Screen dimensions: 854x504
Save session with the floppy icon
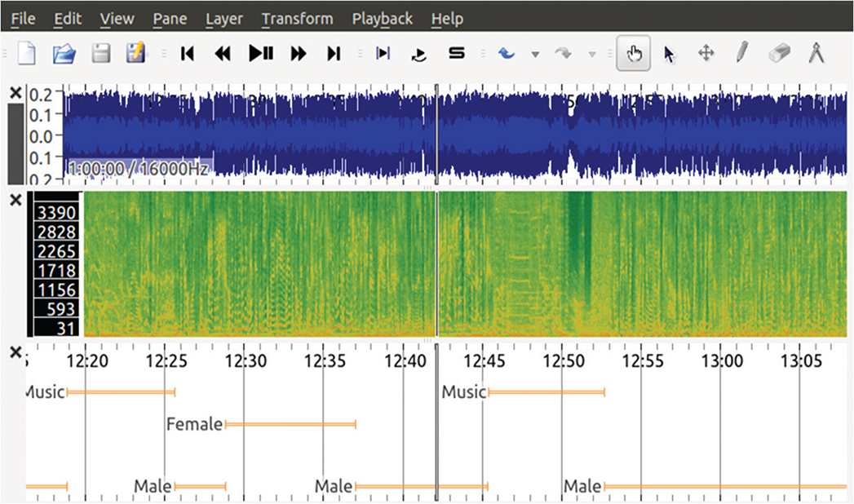coord(101,53)
